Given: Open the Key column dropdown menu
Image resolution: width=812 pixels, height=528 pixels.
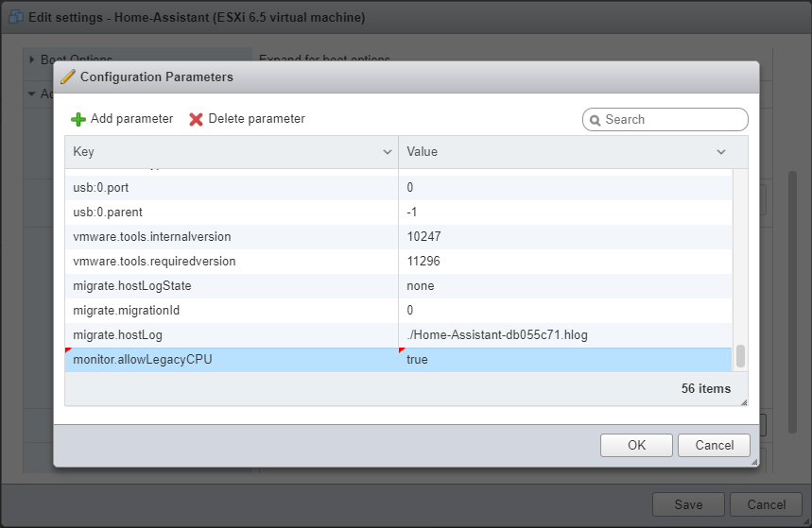Looking at the screenshot, I should tap(388, 152).
